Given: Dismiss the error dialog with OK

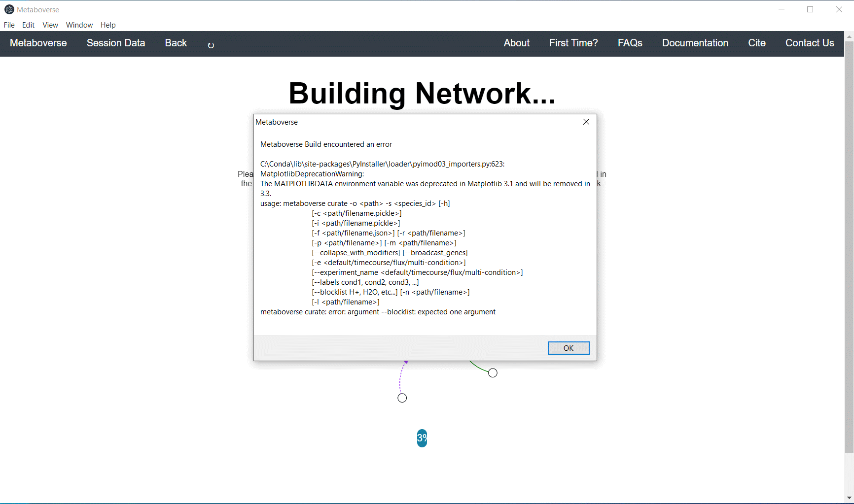Looking at the screenshot, I should click(568, 348).
